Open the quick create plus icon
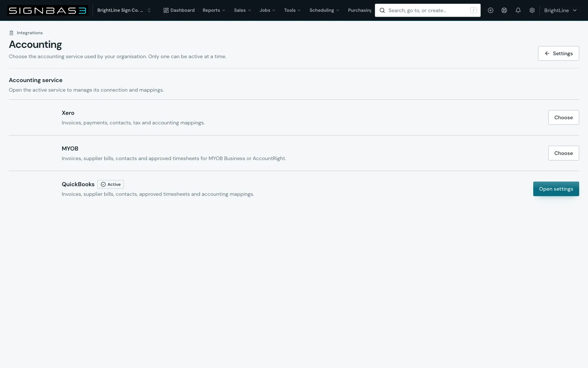 491,10
